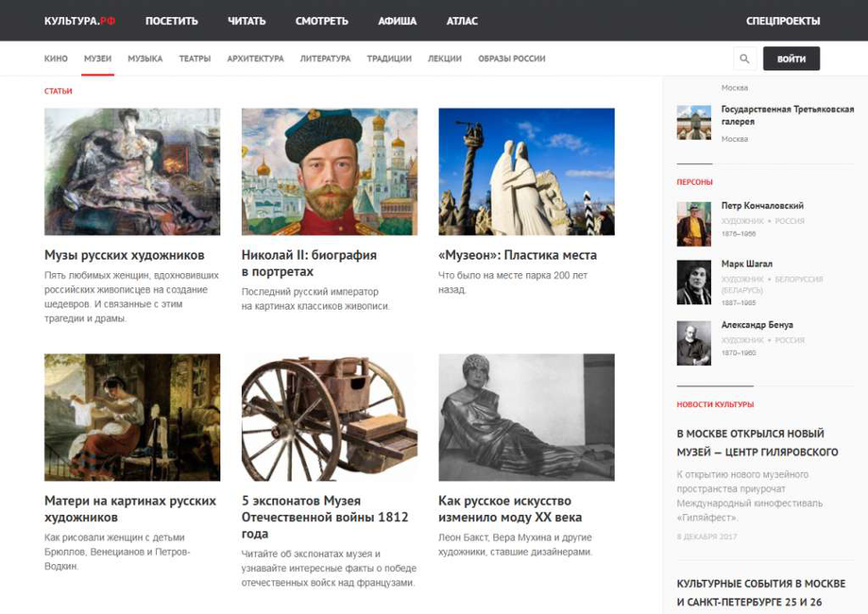Click the description 'Как рисовали женщин с детьми'
The width and height of the screenshot is (868, 614).
[117, 552]
